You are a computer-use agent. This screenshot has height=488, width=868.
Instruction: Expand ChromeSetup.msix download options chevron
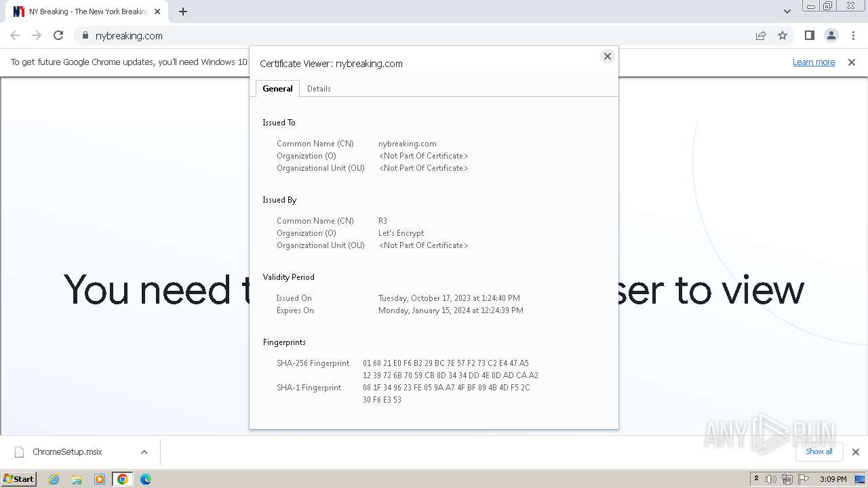[144, 452]
